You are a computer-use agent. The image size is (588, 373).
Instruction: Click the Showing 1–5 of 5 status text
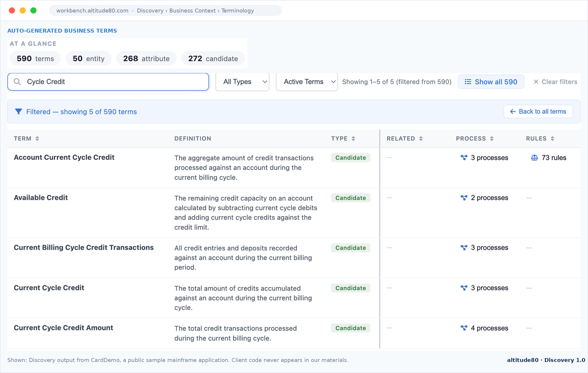click(397, 82)
